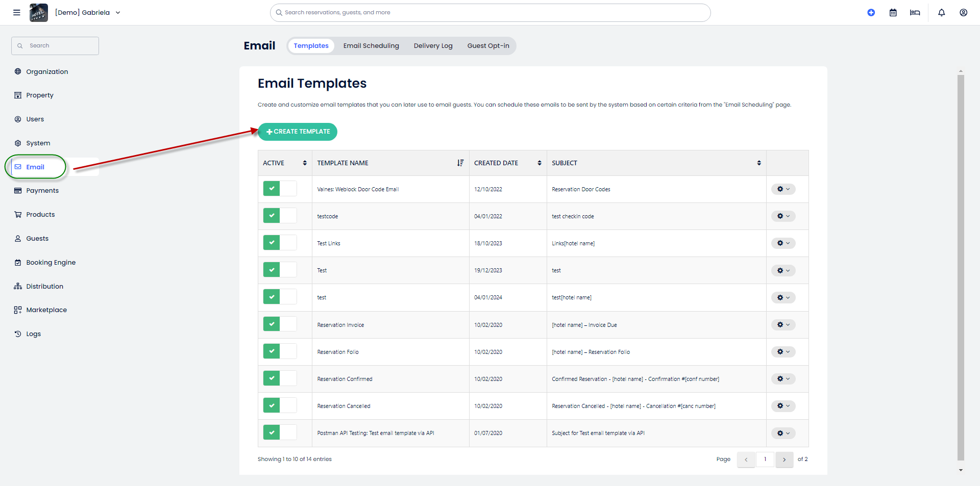Switch to the Email Scheduling tab
980x486 pixels.
pos(371,46)
